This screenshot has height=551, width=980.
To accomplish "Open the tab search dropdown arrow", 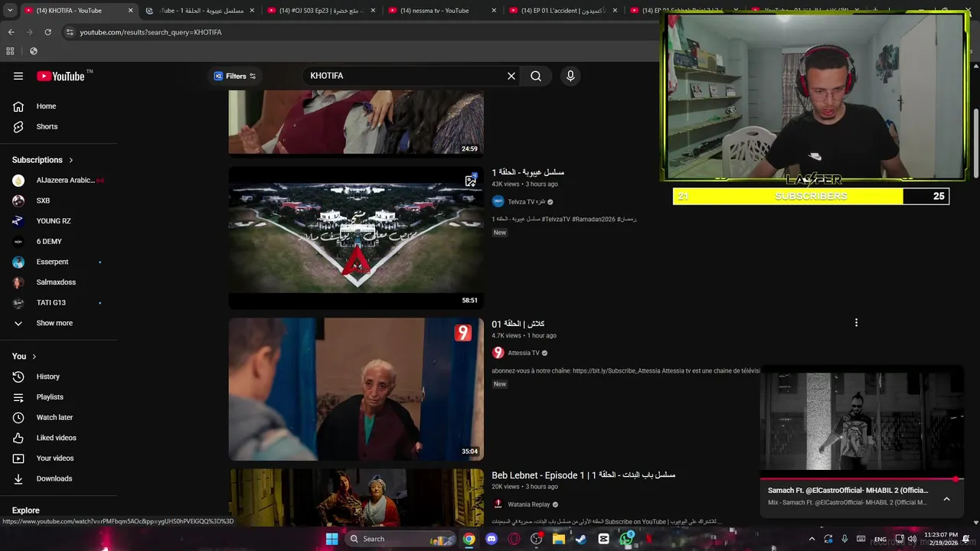I will [9, 11].
